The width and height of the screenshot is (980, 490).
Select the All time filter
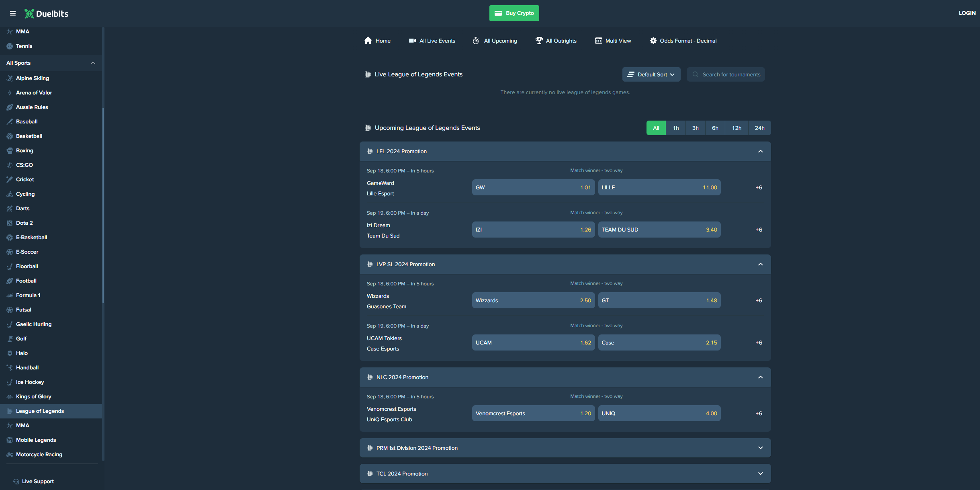(656, 128)
